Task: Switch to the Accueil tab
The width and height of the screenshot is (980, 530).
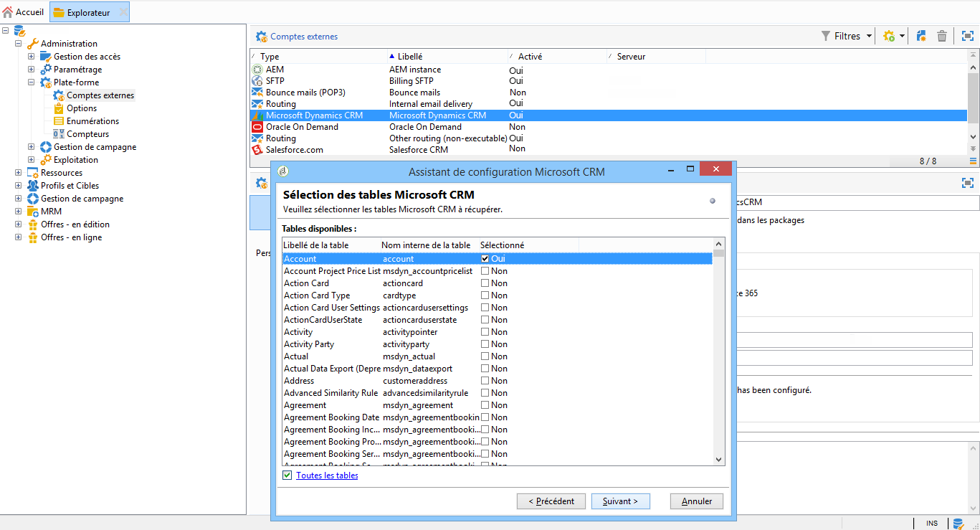Action: tap(24, 12)
